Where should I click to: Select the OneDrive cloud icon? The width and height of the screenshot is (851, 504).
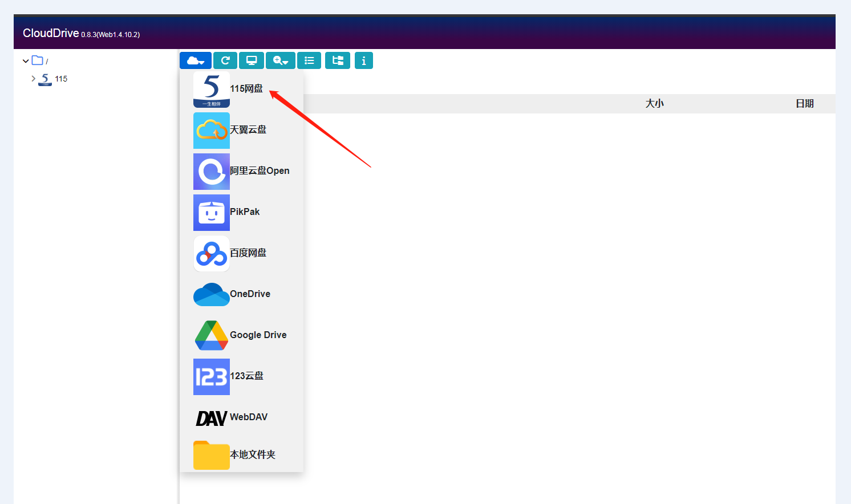[212, 295]
